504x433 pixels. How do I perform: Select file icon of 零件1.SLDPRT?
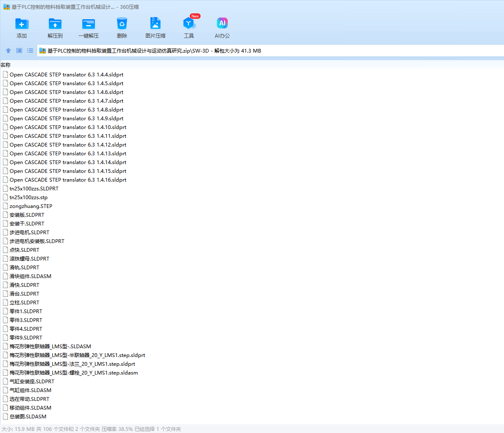click(5, 311)
